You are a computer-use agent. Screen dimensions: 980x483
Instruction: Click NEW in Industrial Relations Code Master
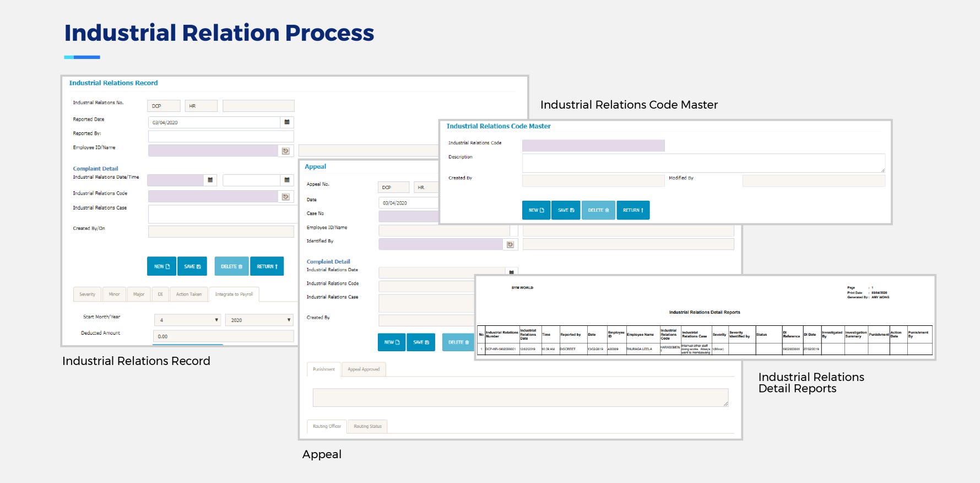536,210
